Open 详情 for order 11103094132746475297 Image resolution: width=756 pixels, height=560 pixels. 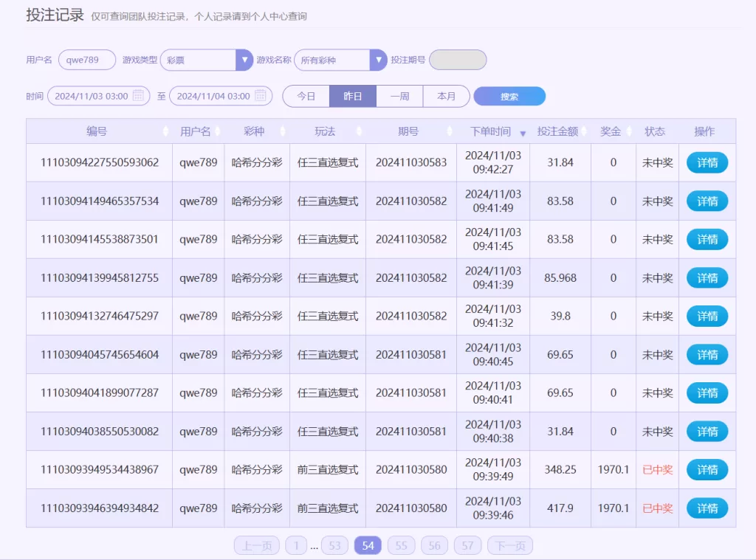(x=707, y=316)
